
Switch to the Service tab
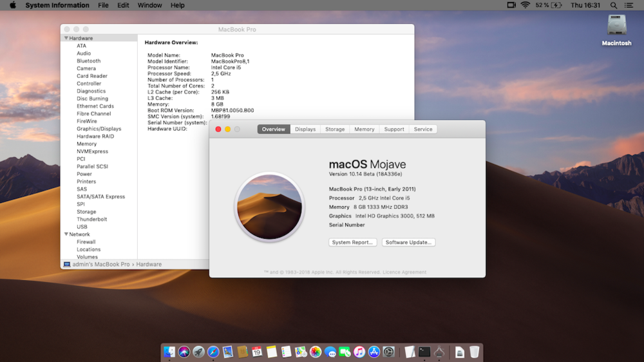(x=423, y=129)
